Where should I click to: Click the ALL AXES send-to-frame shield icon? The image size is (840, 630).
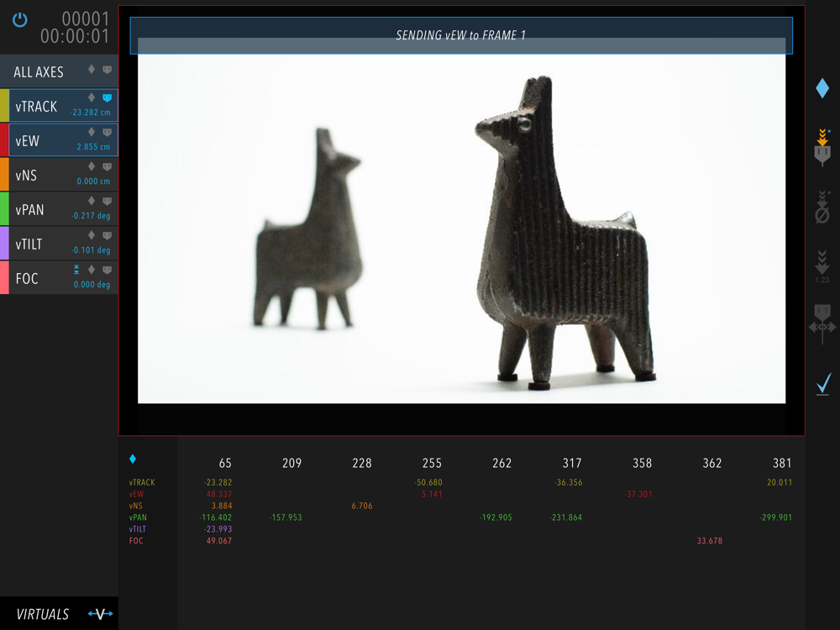[108, 70]
